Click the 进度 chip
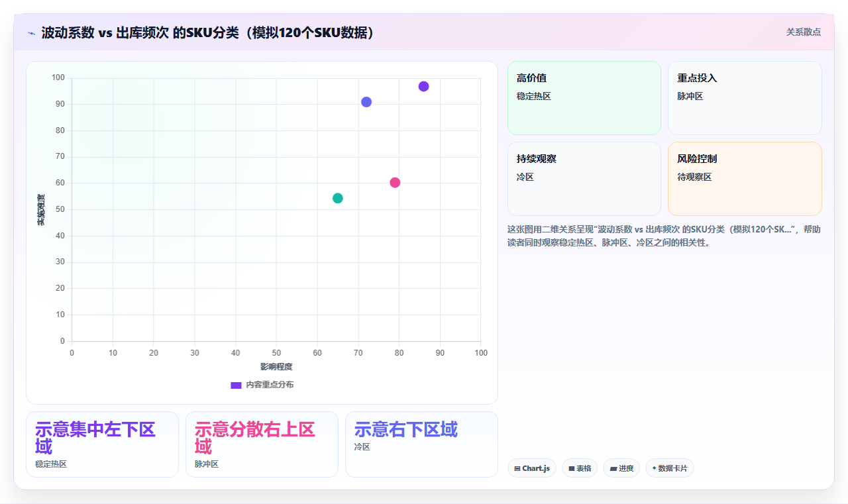This screenshot has height=504, width=848. [621, 468]
